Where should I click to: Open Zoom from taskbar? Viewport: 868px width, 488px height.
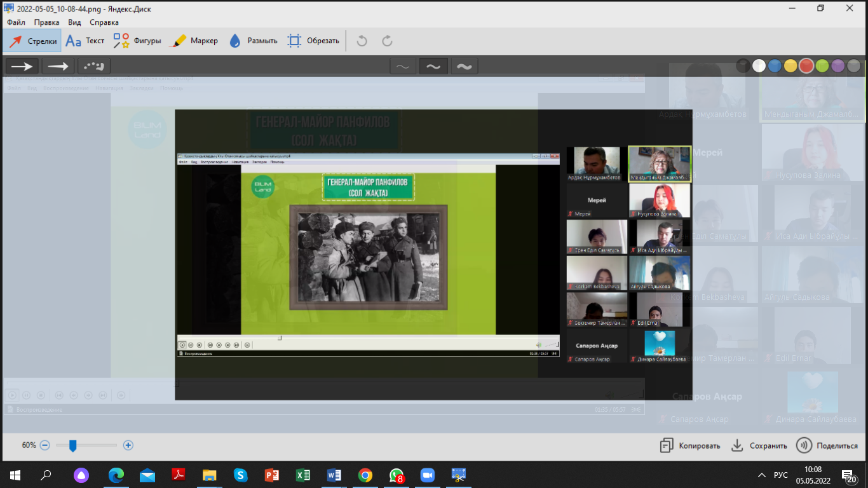pos(428,475)
